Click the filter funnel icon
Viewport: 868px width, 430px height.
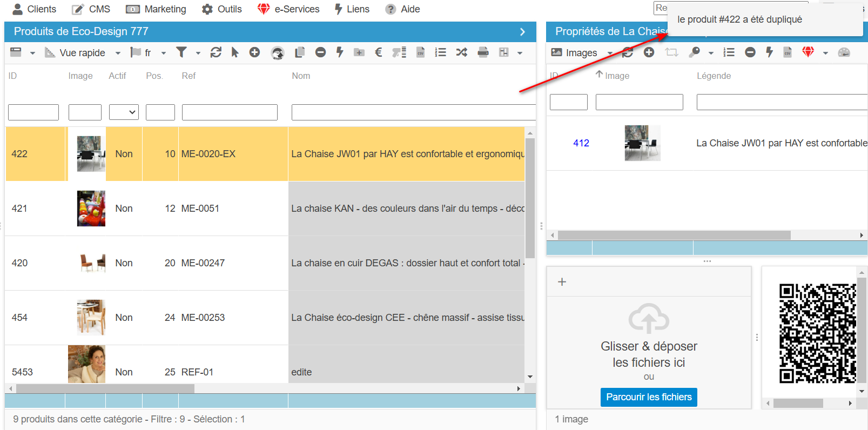(181, 52)
